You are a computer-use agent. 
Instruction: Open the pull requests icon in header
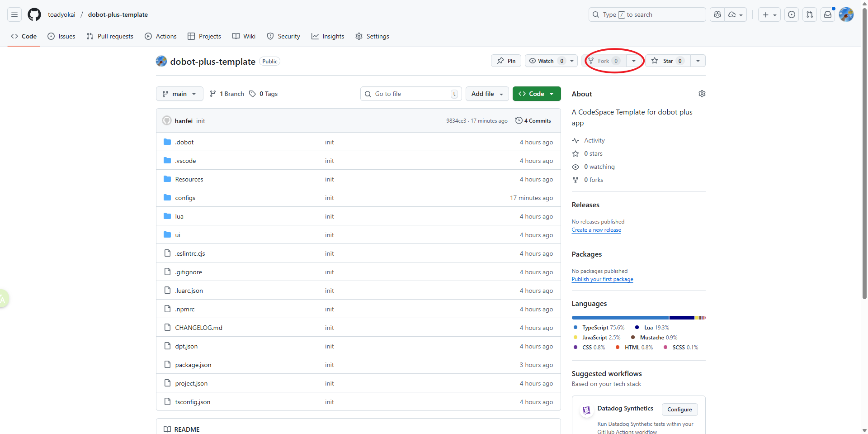[x=810, y=14]
